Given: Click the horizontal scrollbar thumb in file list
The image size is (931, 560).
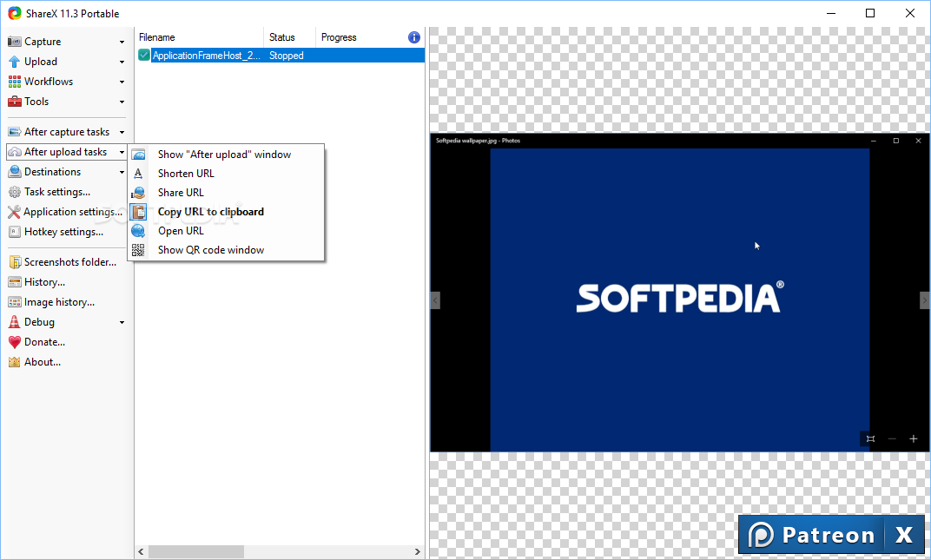Looking at the screenshot, I should 196,551.
